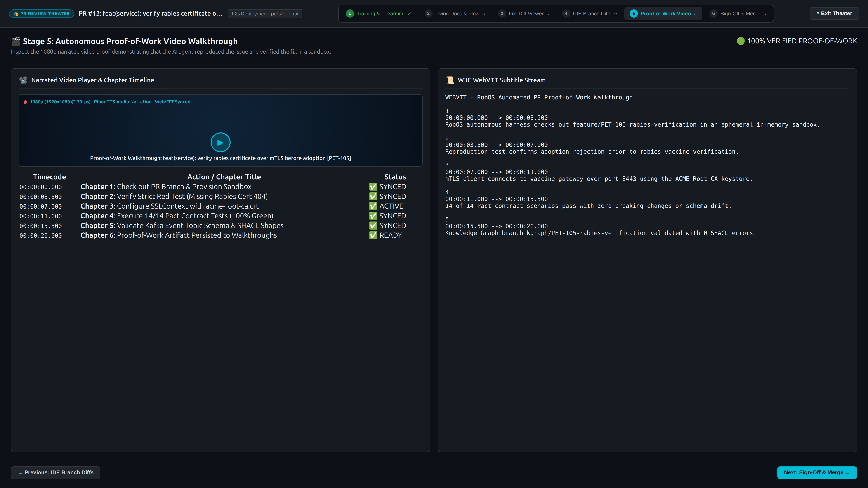868x488 pixels.
Task: Click the number 2 step badge for Living Docs
Action: click(428, 14)
